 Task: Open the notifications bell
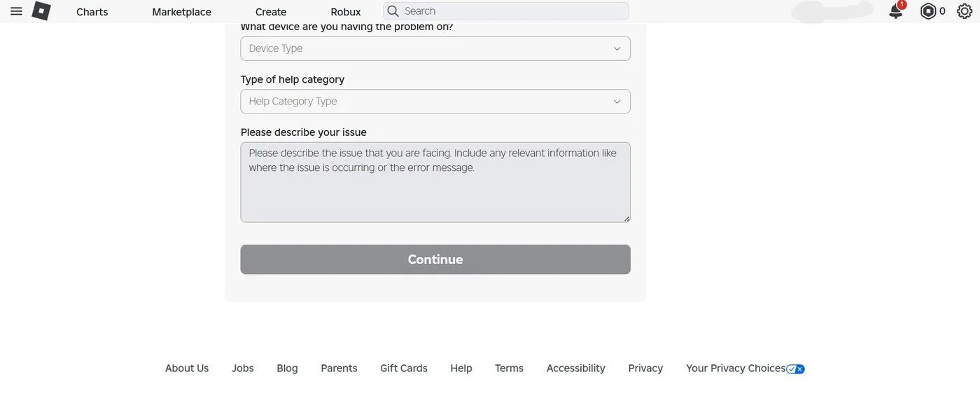click(x=896, y=11)
